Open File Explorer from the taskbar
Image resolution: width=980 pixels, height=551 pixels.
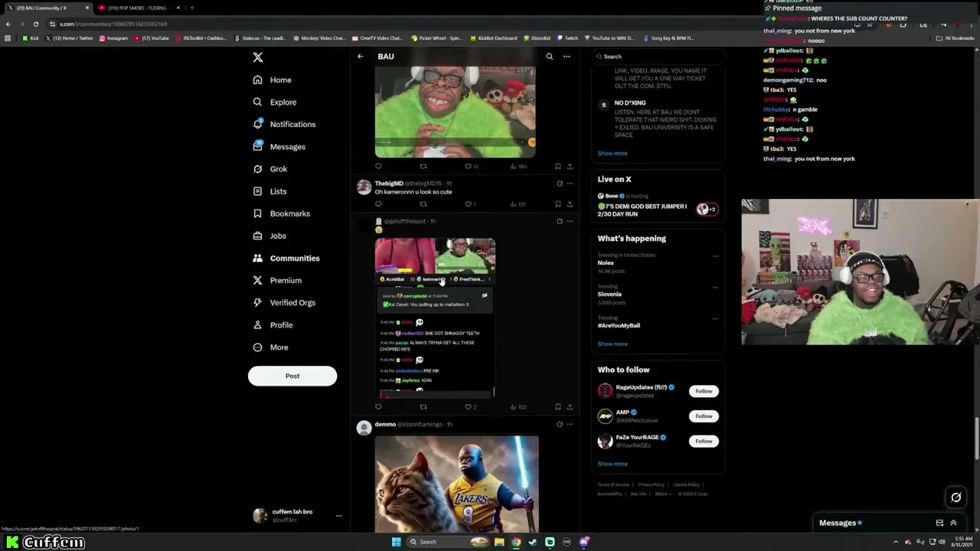coord(499,542)
